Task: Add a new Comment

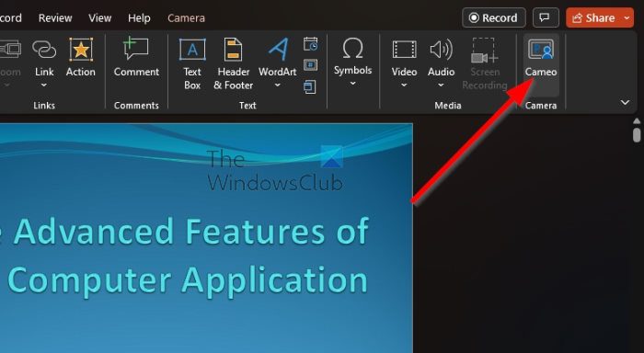Action: (136, 58)
